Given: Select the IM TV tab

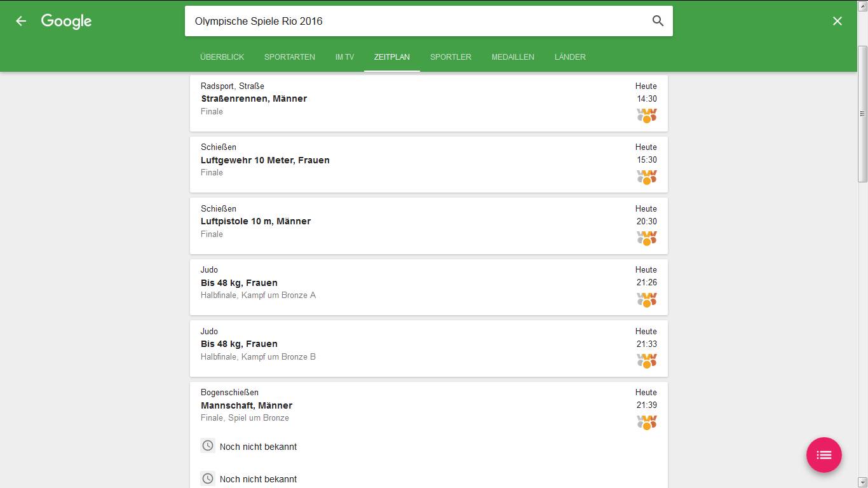Looking at the screenshot, I should (344, 57).
